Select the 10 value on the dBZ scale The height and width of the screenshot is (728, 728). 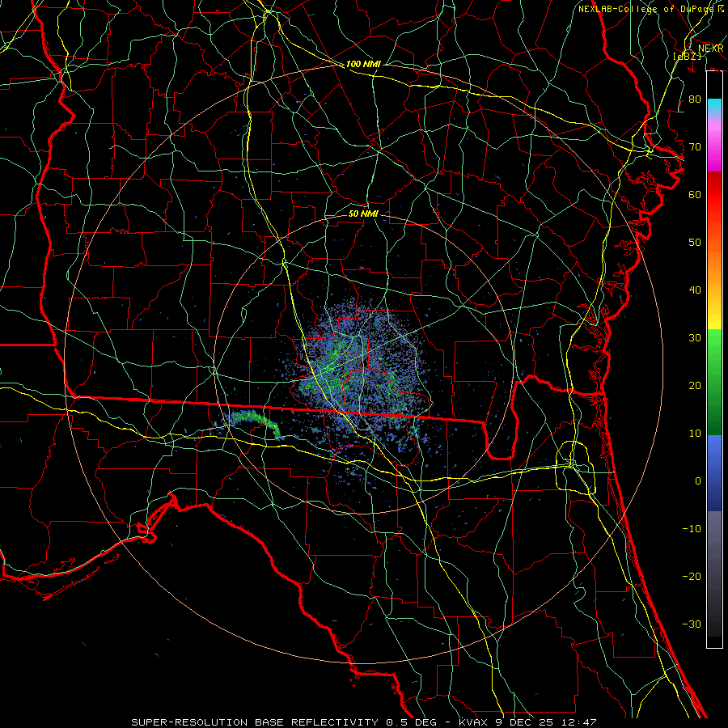pyautogui.click(x=695, y=434)
